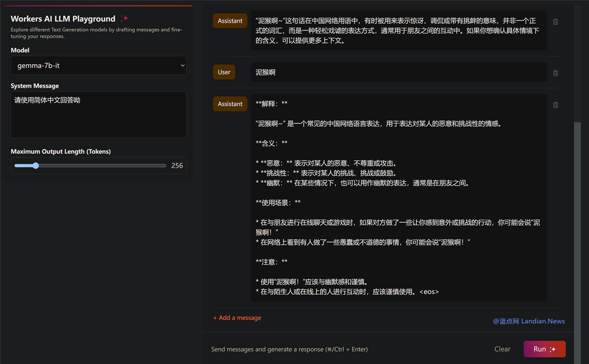Click the Assistant response text starting with **解释
589x364 pixels.
click(398, 197)
